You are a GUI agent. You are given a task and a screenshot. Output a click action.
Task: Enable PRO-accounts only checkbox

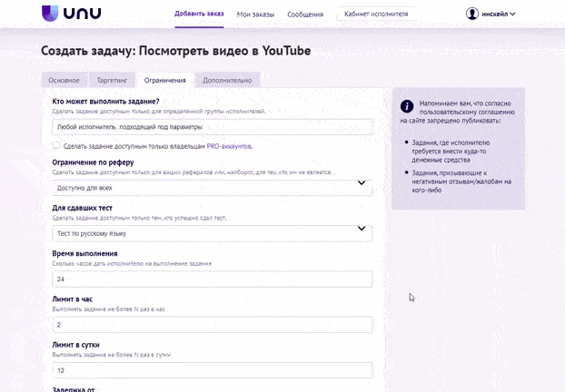pyautogui.click(x=55, y=145)
